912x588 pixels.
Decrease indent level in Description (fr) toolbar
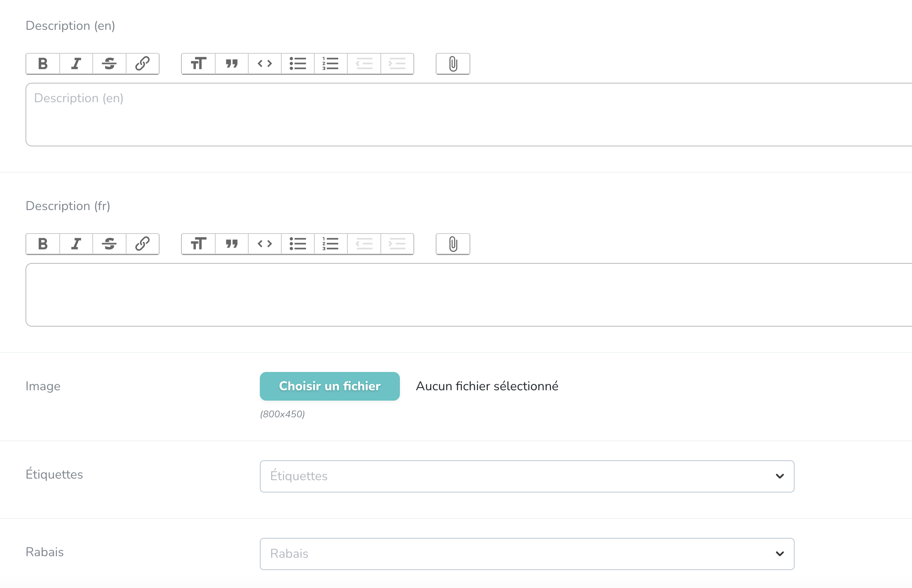point(364,244)
